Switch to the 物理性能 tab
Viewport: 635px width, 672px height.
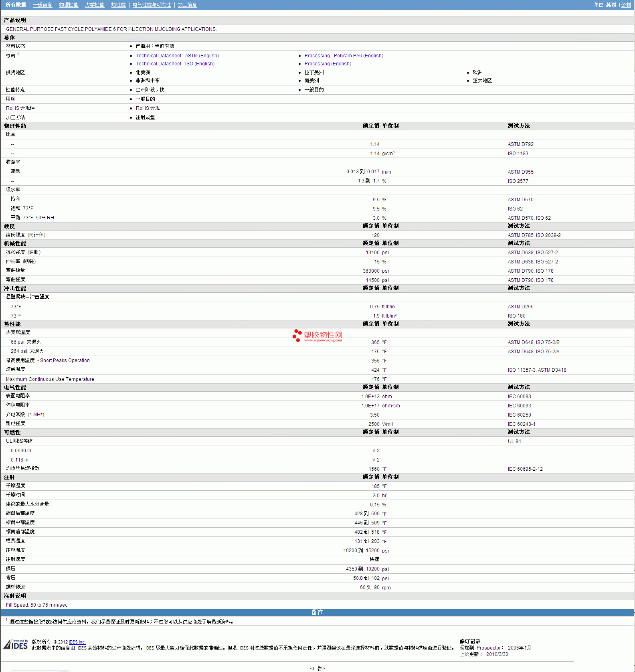click(x=69, y=5)
